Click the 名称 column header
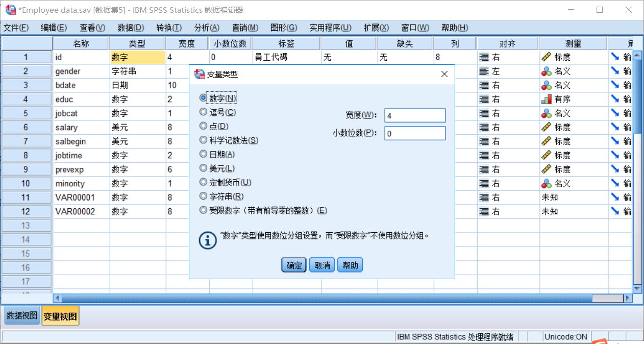The width and height of the screenshot is (644, 344). [81, 44]
